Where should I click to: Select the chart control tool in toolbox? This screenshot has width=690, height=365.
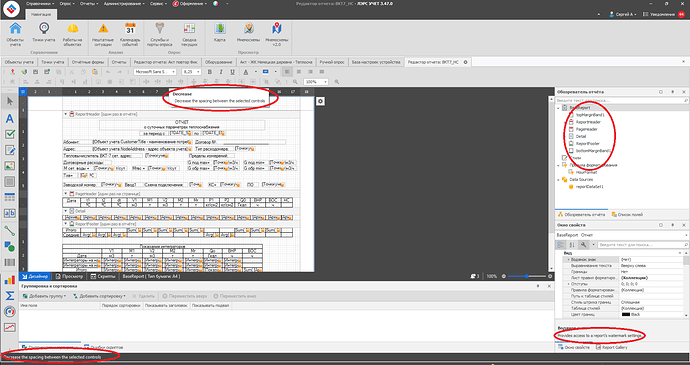pyautogui.click(x=9, y=280)
